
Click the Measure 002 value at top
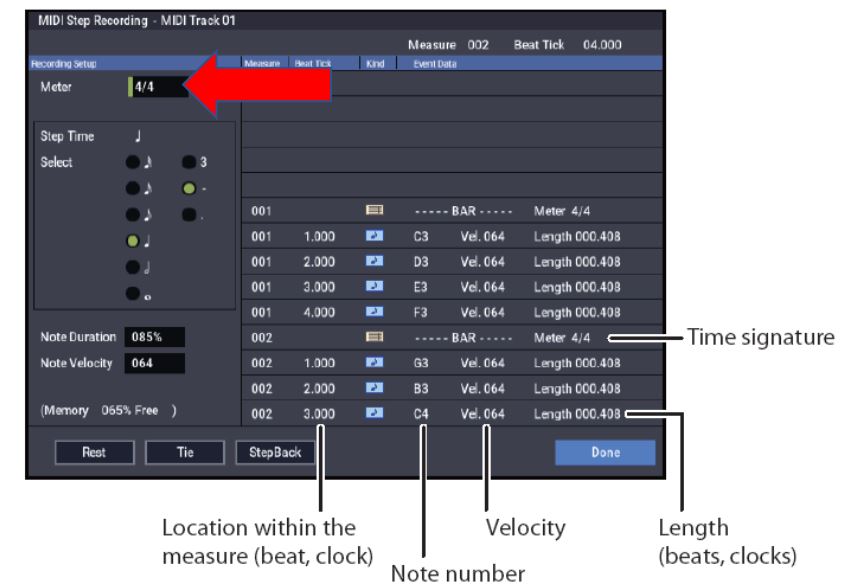pos(478,45)
